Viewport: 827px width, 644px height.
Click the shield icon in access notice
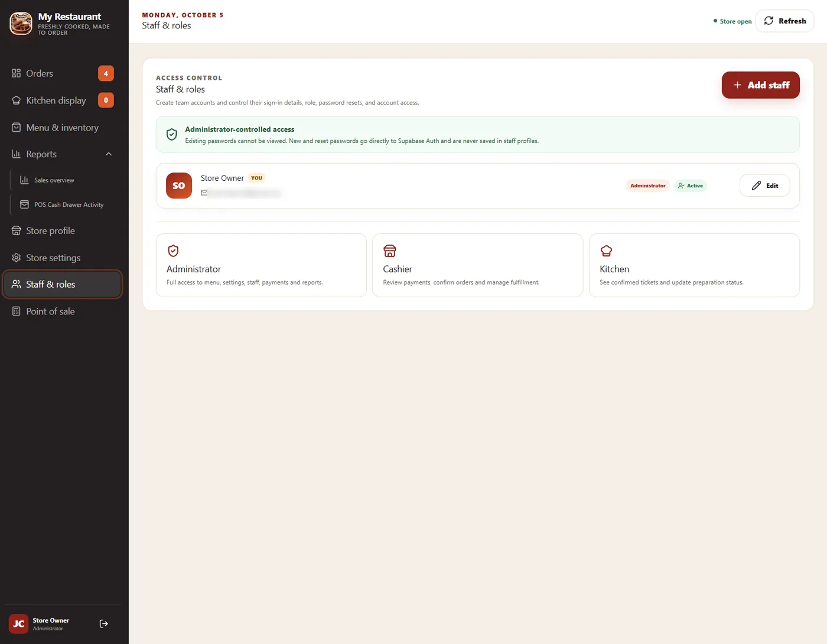(171, 135)
